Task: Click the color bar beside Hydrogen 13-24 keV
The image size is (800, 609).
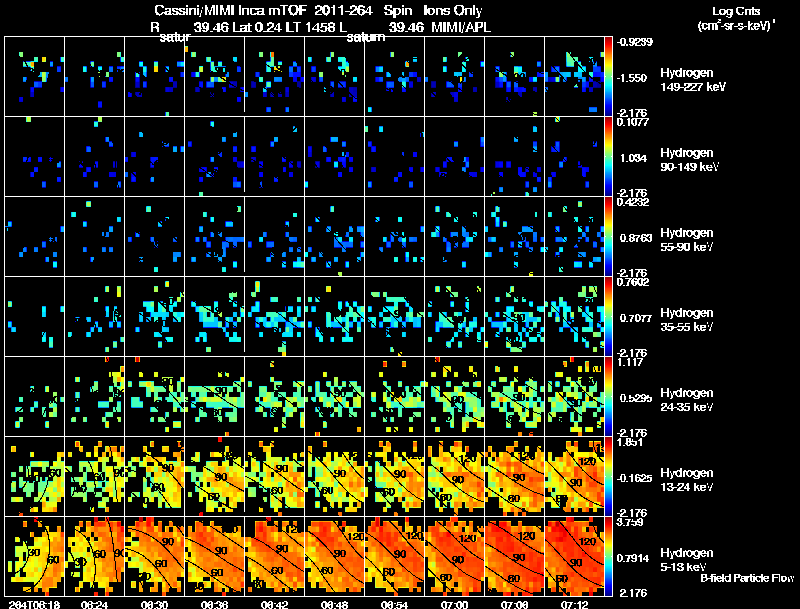Action: (608, 476)
